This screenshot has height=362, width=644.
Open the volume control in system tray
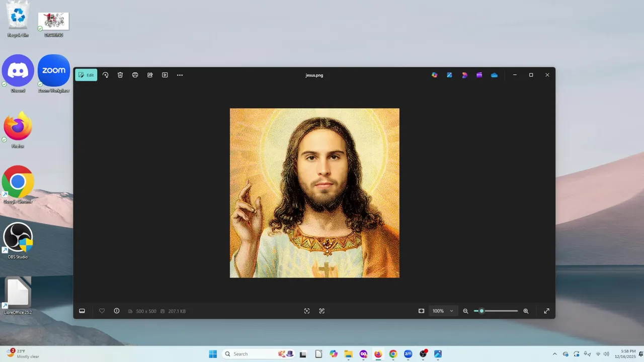click(606, 354)
